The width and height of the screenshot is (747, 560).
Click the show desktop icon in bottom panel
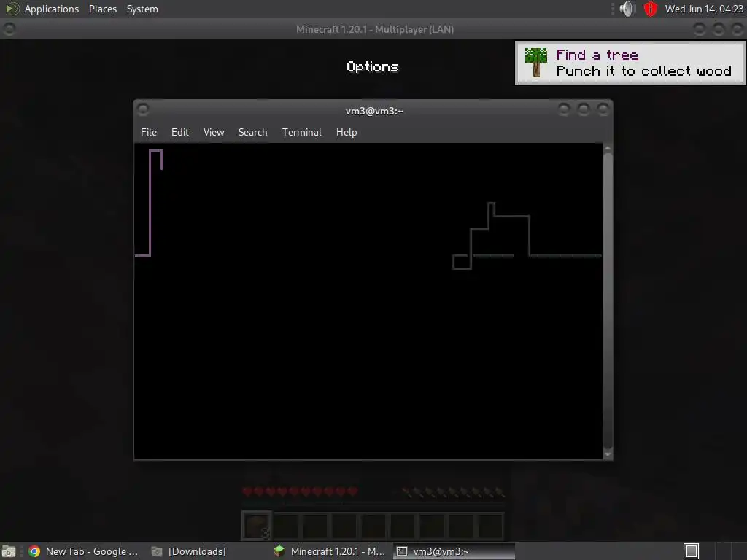(9, 551)
